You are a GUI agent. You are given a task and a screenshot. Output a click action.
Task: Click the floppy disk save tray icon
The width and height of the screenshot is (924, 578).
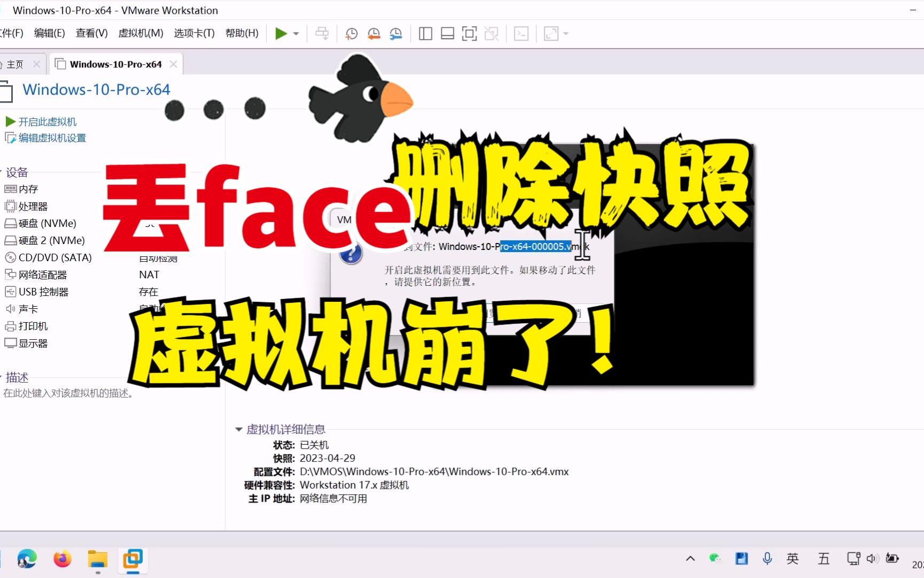741,559
